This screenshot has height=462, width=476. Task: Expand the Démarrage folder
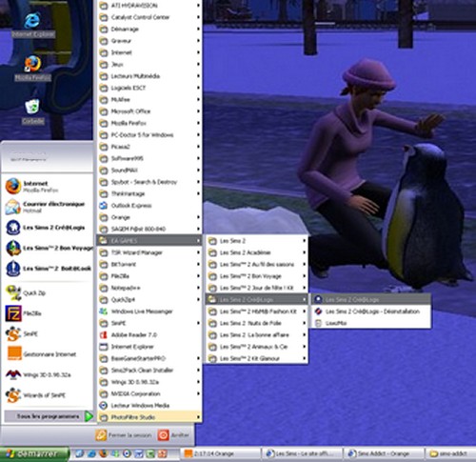tap(149, 29)
